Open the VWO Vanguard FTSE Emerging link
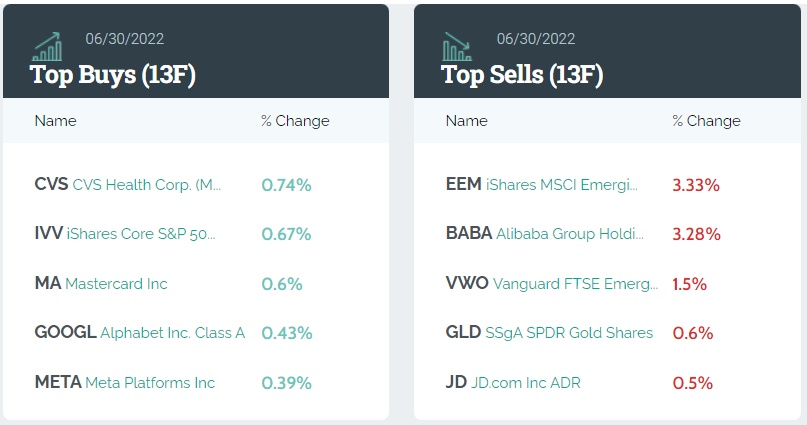This screenshot has height=425, width=807. pyautogui.click(x=551, y=284)
